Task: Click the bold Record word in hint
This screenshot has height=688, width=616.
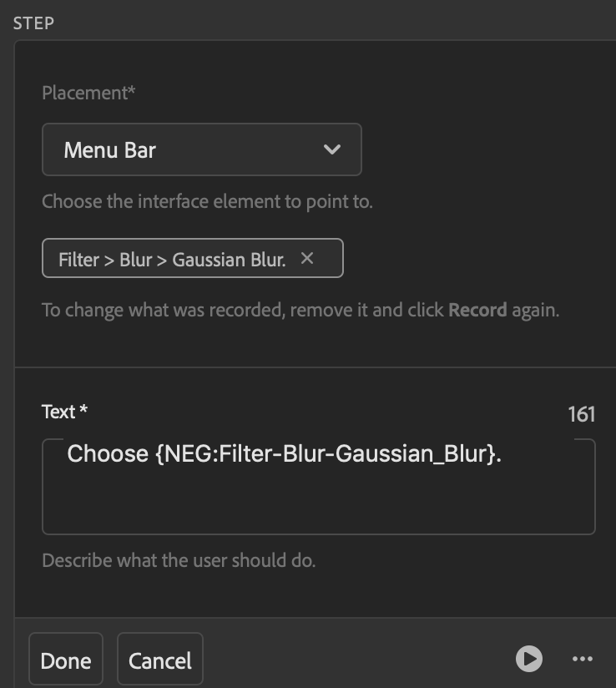Action: [x=477, y=311]
